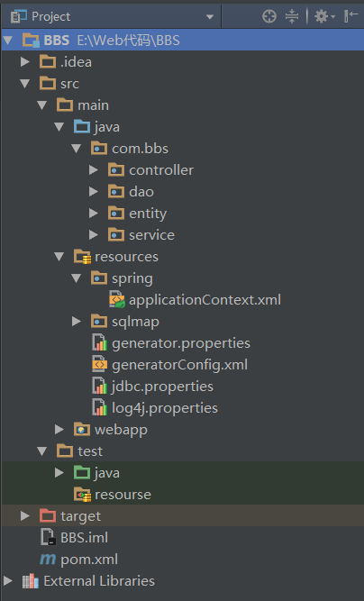The image size is (364, 601).
Task: Click the jdbc.properties file icon
Action: click(x=100, y=386)
